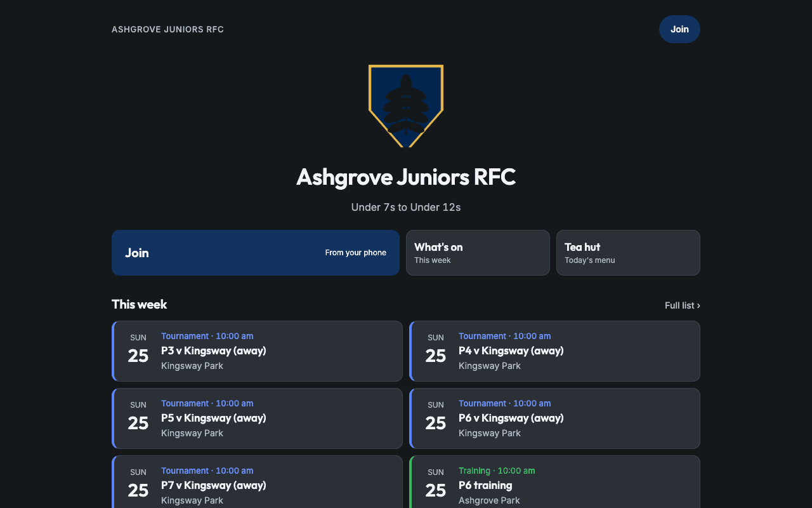Open the Tea hut Today's menu card
The image size is (812, 508).
click(628, 253)
